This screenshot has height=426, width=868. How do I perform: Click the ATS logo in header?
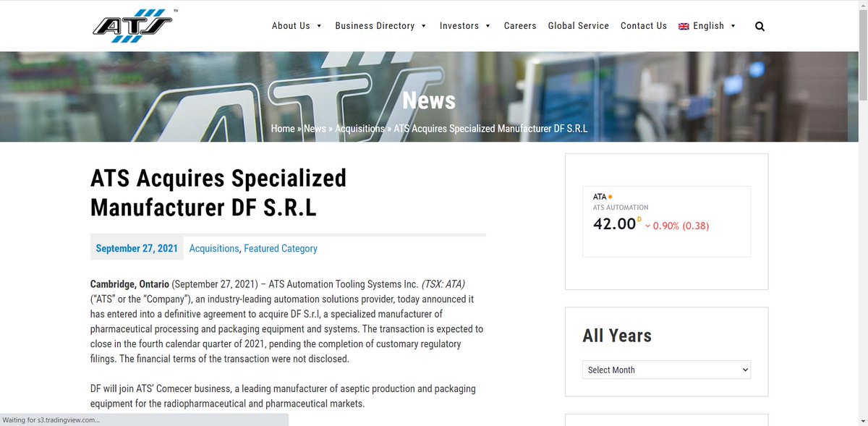[x=135, y=26]
